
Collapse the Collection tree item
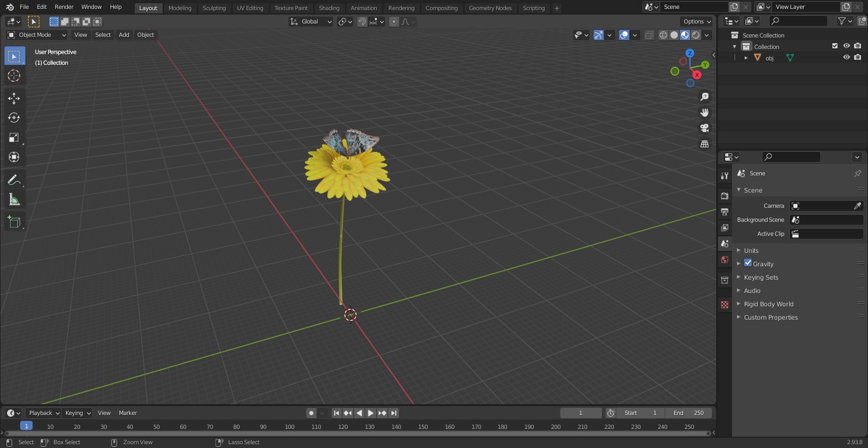(x=735, y=46)
